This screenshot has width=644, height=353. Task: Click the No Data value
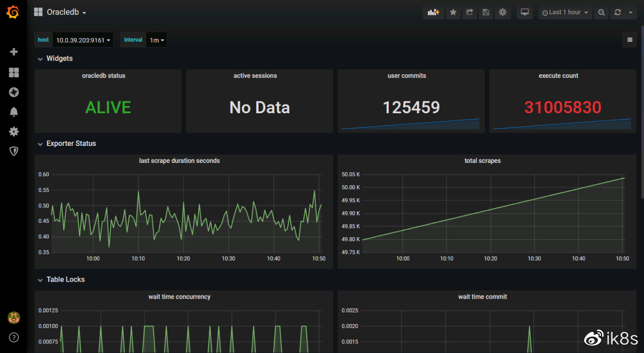pos(259,107)
